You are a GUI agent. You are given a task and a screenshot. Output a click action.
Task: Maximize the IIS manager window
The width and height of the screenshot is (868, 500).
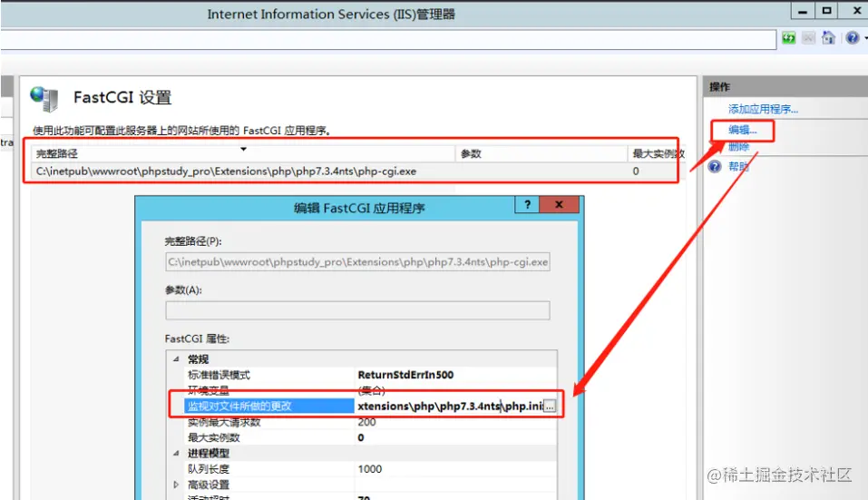tap(827, 11)
